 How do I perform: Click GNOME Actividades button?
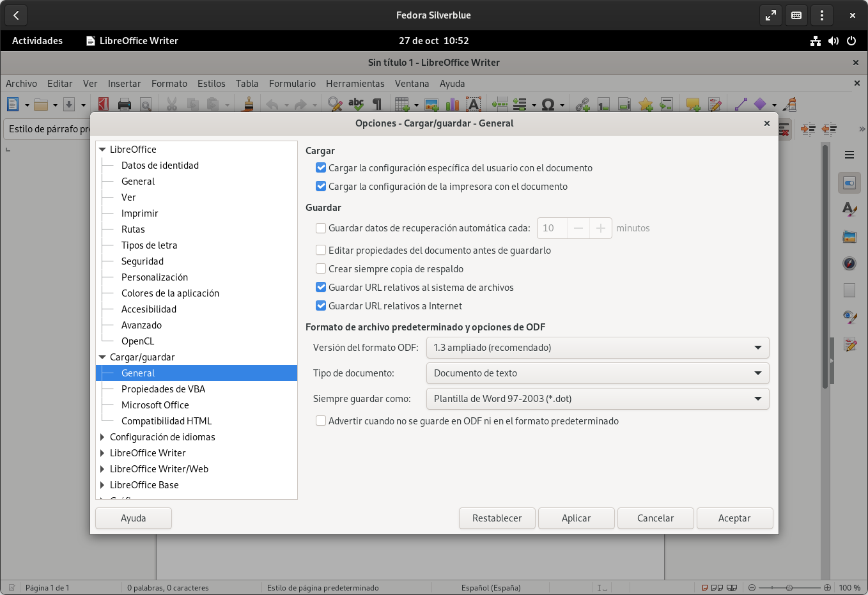37,41
